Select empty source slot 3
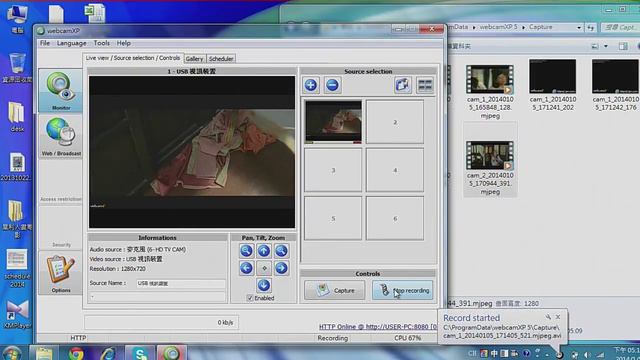 (x=333, y=170)
